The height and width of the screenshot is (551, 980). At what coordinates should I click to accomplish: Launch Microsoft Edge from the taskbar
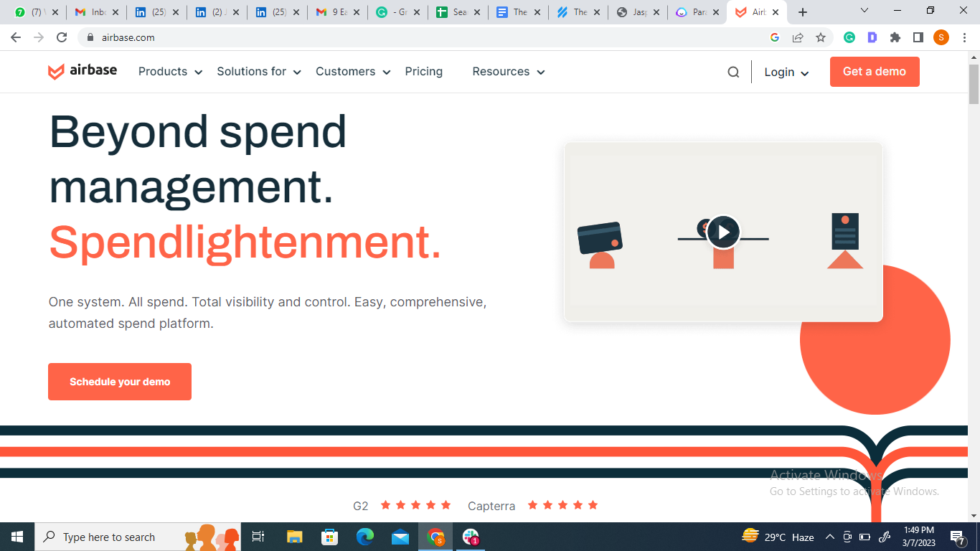point(365,537)
